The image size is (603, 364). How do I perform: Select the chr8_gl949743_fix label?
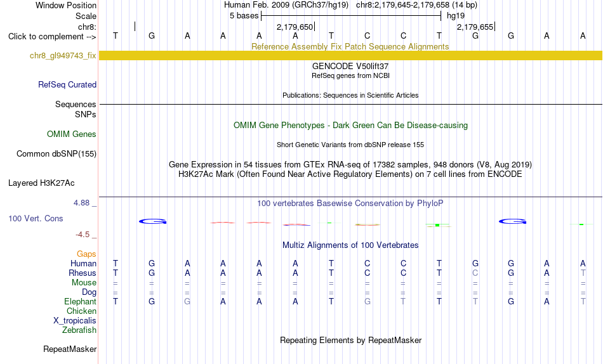coord(63,56)
